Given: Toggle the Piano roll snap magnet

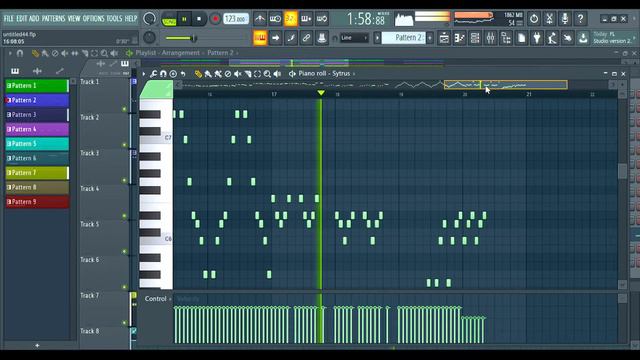Looking at the screenshot, I should [x=163, y=74].
